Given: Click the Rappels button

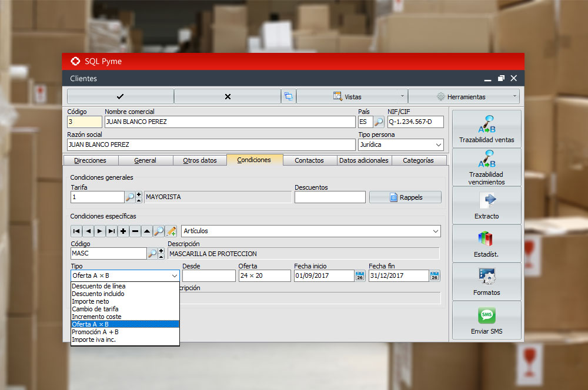Looking at the screenshot, I should pos(405,197).
